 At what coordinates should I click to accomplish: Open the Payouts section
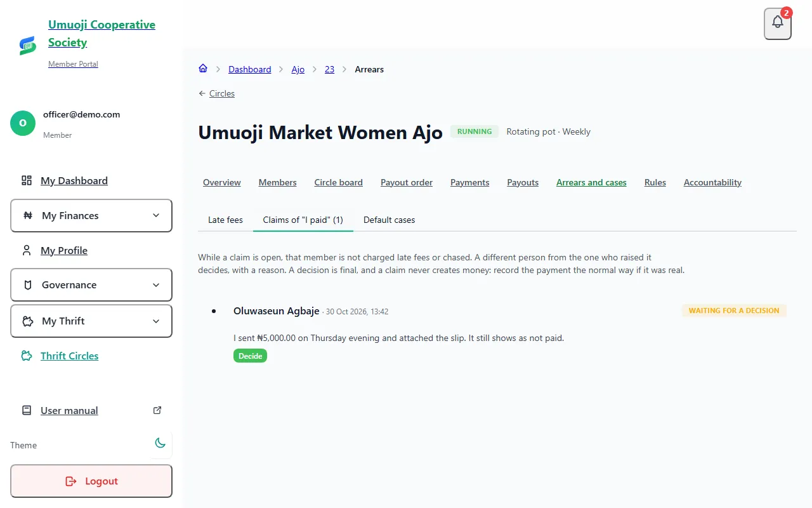click(x=523, y=182)
